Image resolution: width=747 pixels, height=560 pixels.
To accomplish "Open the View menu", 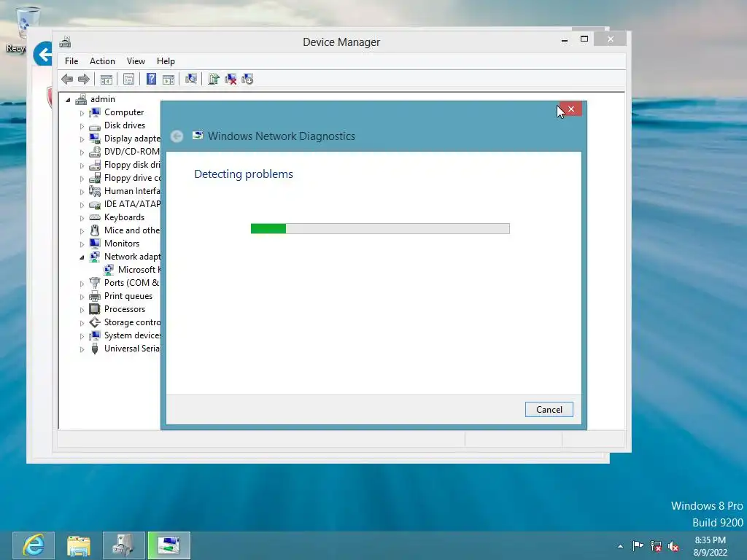I will tap(136, 61).
